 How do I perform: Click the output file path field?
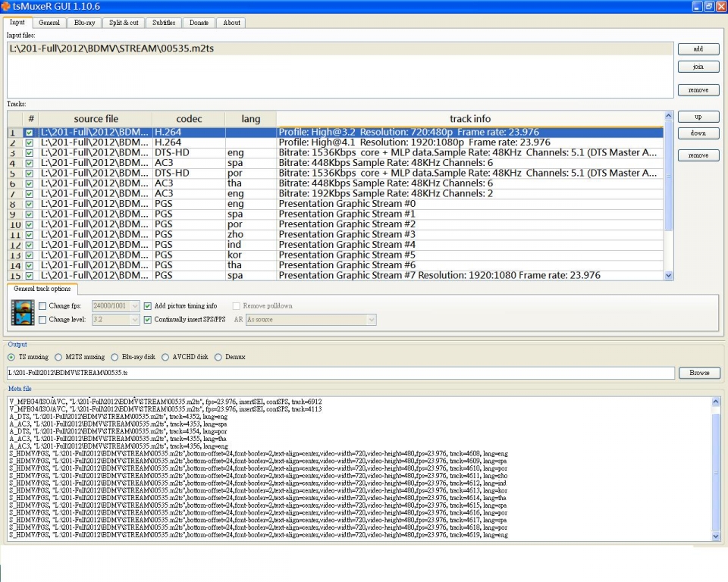pos(340,373)
